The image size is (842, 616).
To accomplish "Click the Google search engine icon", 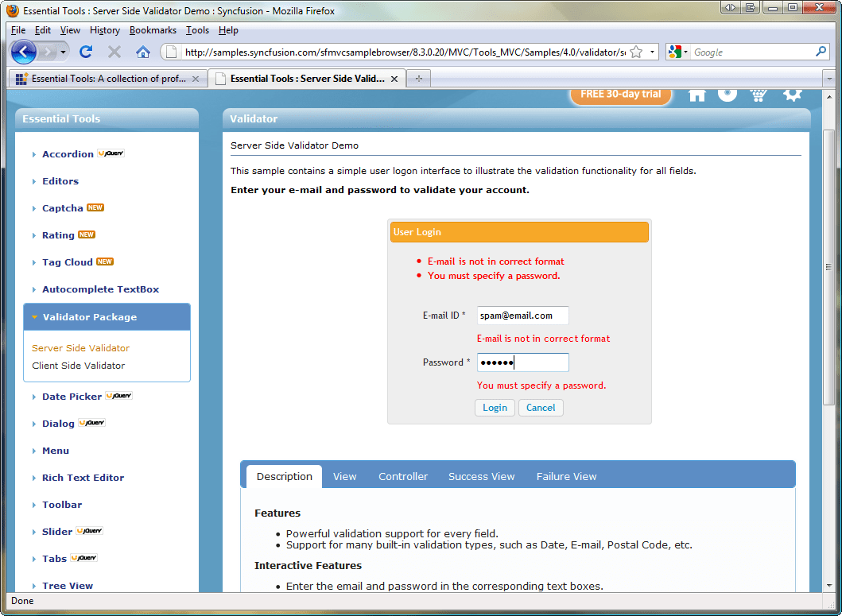I will point(675,52).
